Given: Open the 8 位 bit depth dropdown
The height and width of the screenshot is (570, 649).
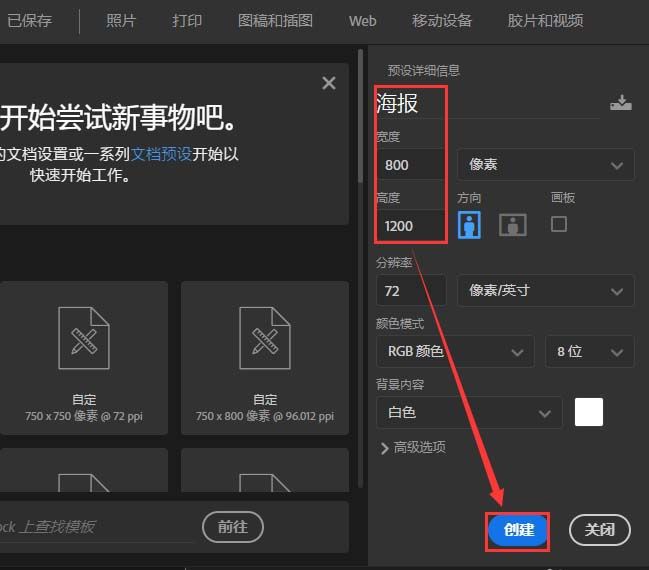Looking at the screenshot, I should pyautogui.click(x=590, y=351).
